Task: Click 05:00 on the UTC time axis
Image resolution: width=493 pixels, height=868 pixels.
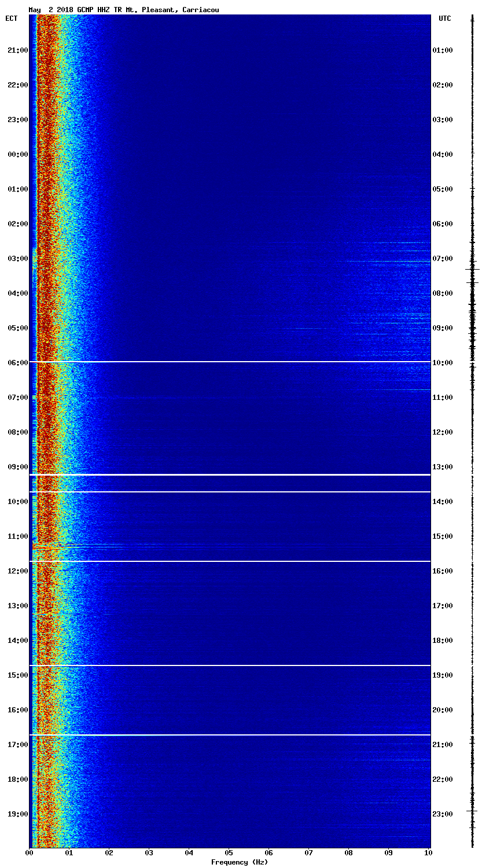Action: click(443, 189)
